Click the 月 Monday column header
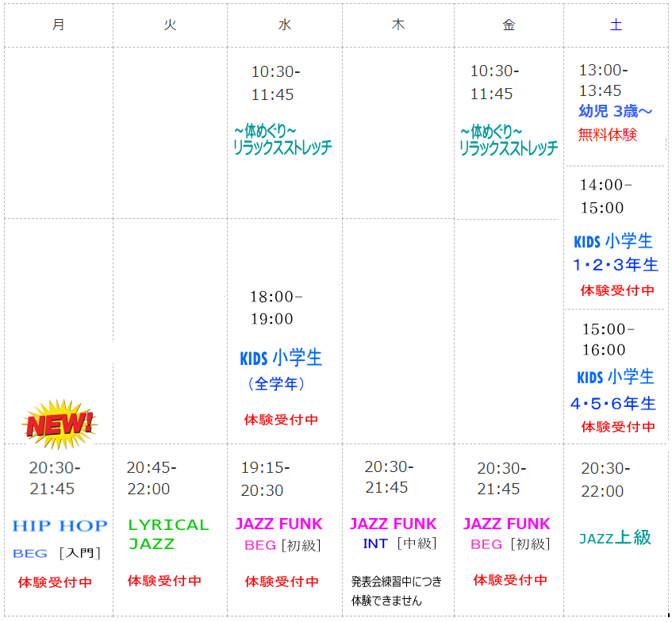Image resolution: width=672 pixels, height=622 pixels. (x=58, y=25)
